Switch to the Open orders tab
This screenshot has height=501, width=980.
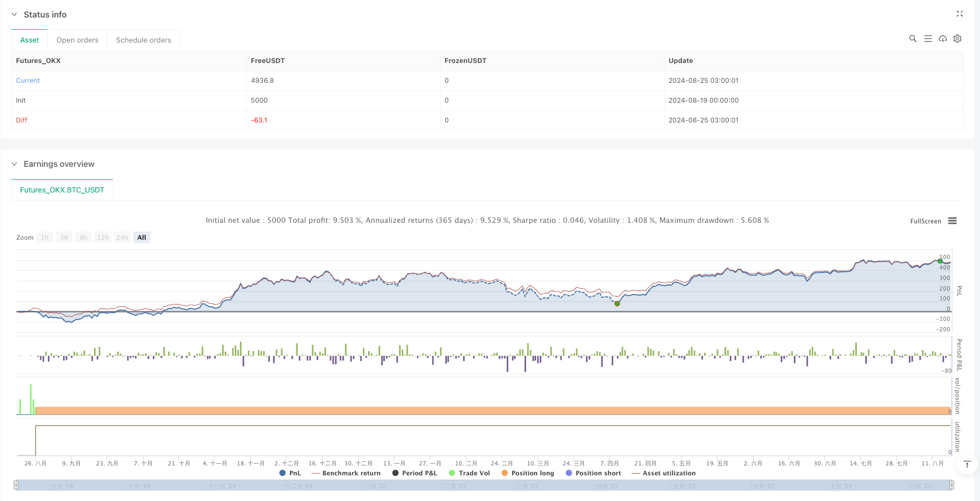coord(78,40)
